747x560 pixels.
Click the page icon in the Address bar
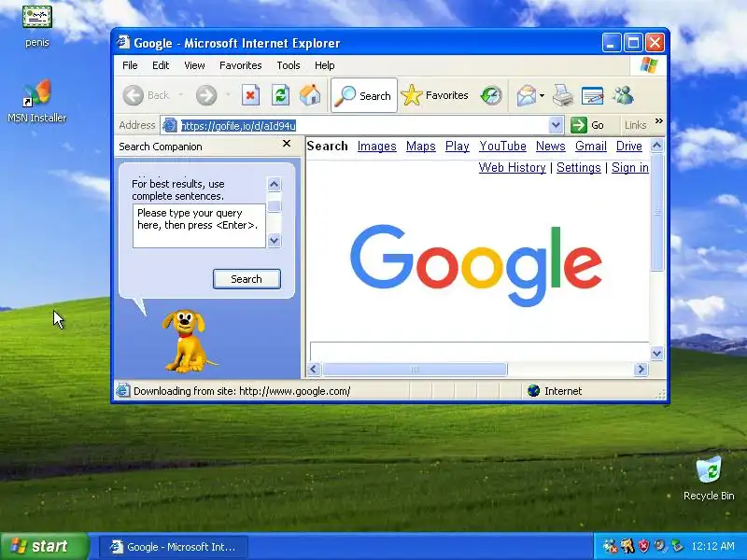170,125
